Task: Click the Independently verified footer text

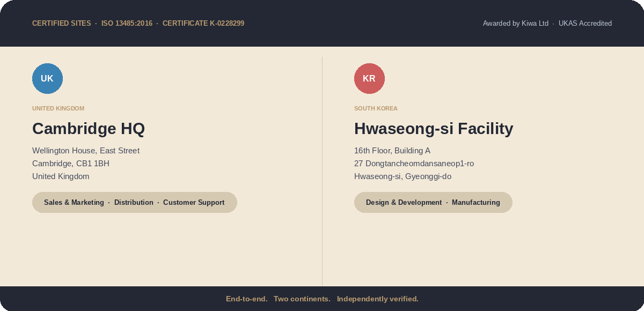Action: pyautogui.click(x=377, y=299)
